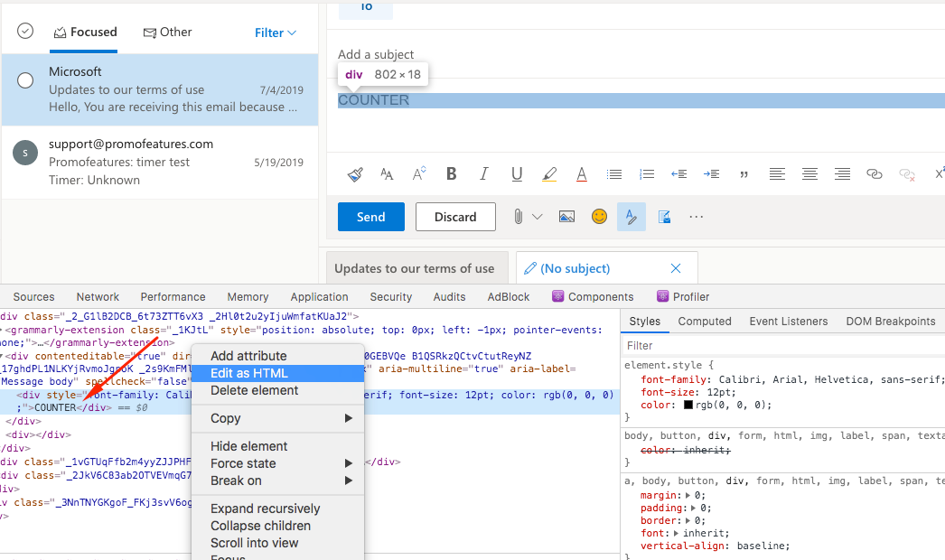The height and width of the screenshot is (560, 945).
Task: Center align the text
Action: point(809,174)
